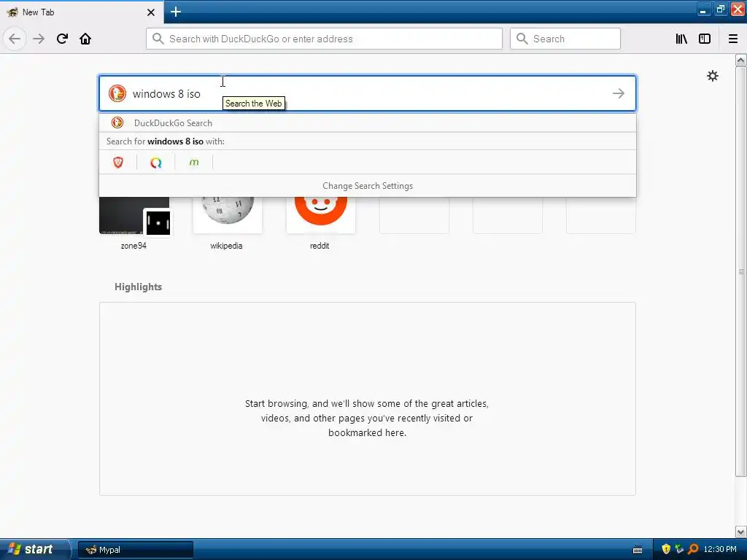This screenshot has height=560, width=747.
Task: Open a new tab with plus button
Action: [176, 12]
